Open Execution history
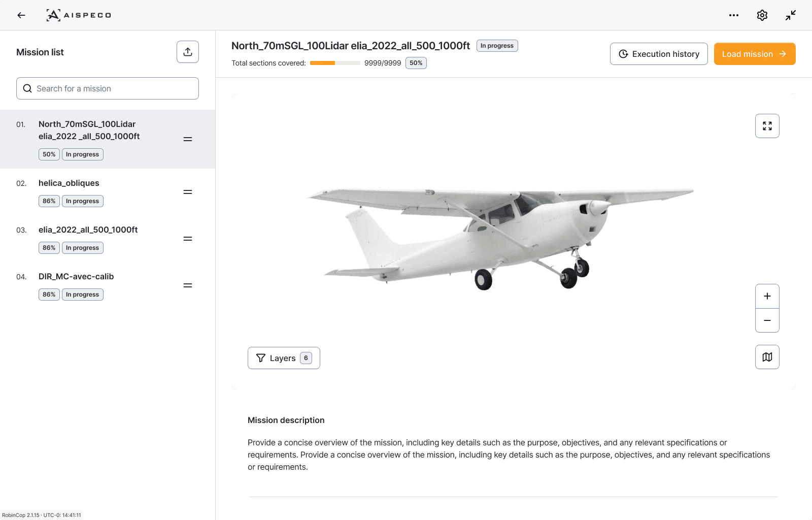 (x=659, y=54)
